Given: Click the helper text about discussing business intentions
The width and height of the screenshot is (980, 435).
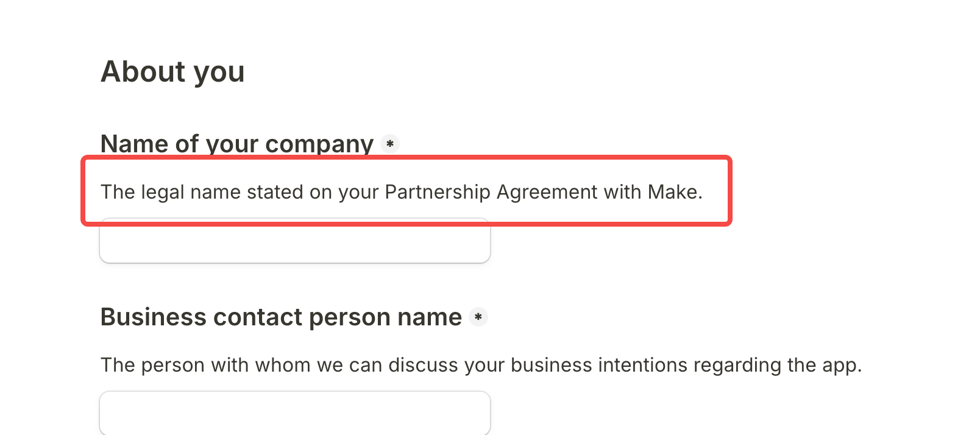Looking at the screenshot, I should (x=481, y=365).
